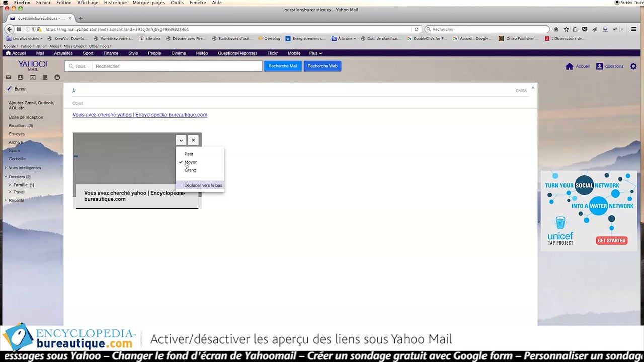Open the Marque-pages menu
This screenshot has width=644, height=362.
[x=148, y=3]
